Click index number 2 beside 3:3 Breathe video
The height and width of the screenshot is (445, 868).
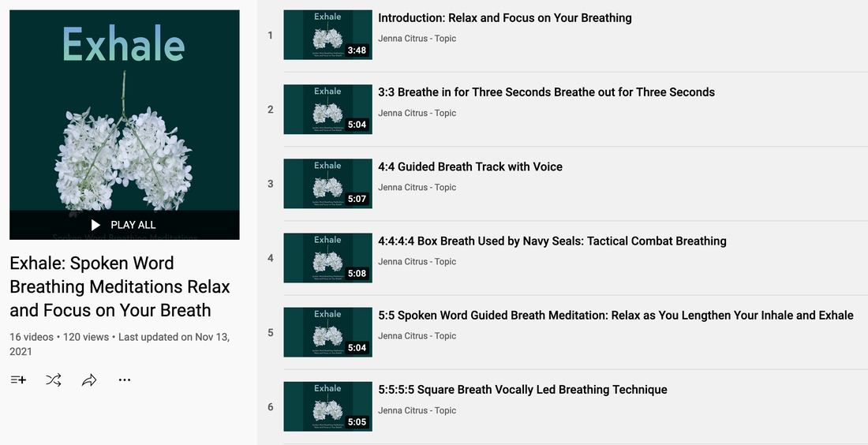pyautogui.click(x=270, y=110)
